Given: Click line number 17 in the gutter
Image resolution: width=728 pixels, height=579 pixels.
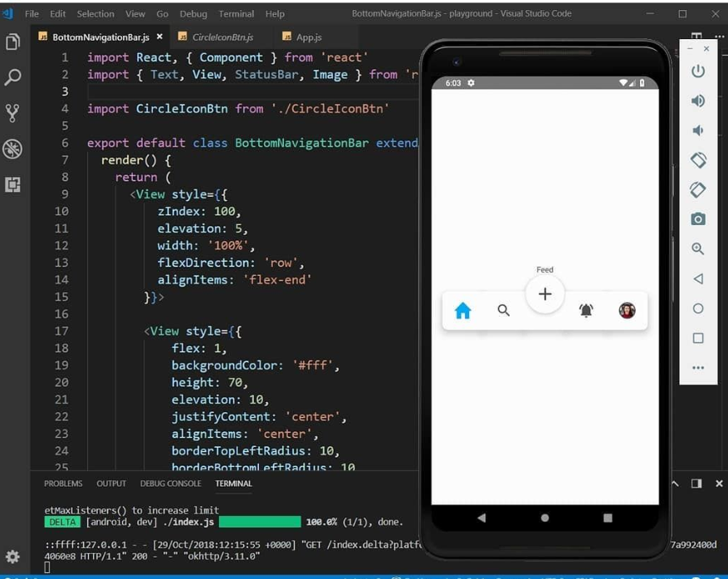Looking at the screenshot, I should click(61, 331).
